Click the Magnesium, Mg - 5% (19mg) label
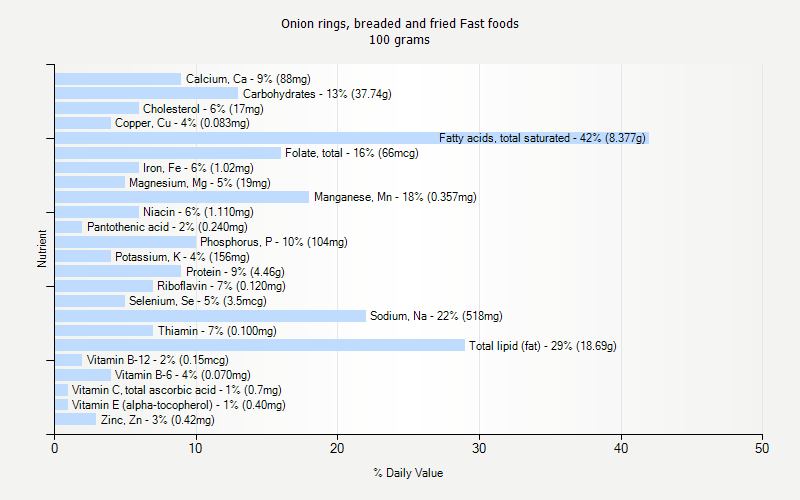 tap(199, 183)
